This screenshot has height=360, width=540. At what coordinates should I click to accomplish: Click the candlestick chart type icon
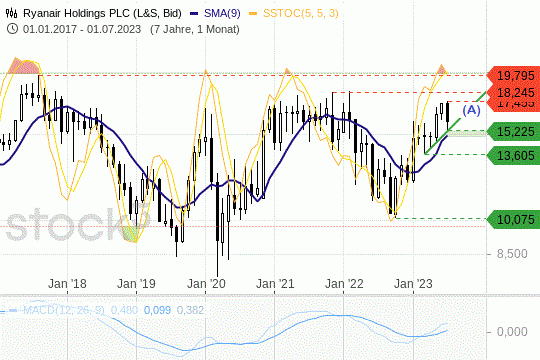tap(11, 13)
